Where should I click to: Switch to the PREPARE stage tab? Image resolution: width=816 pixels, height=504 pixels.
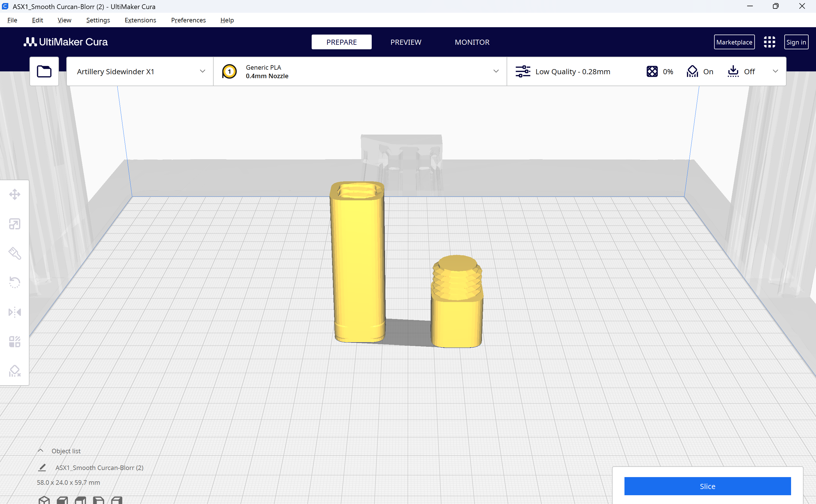click(x=341, y=42)
